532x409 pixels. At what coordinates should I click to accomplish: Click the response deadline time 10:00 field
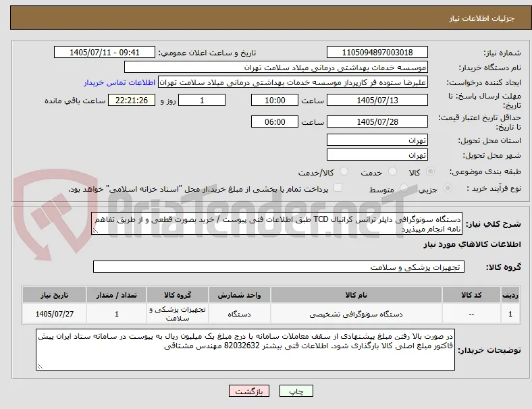point(275,101)
